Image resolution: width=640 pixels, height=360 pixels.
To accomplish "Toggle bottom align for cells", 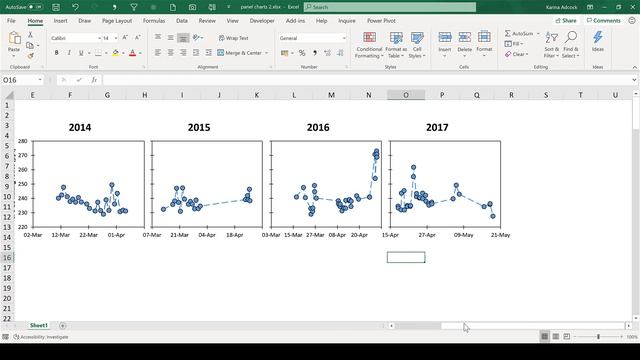I will point(183,38).
